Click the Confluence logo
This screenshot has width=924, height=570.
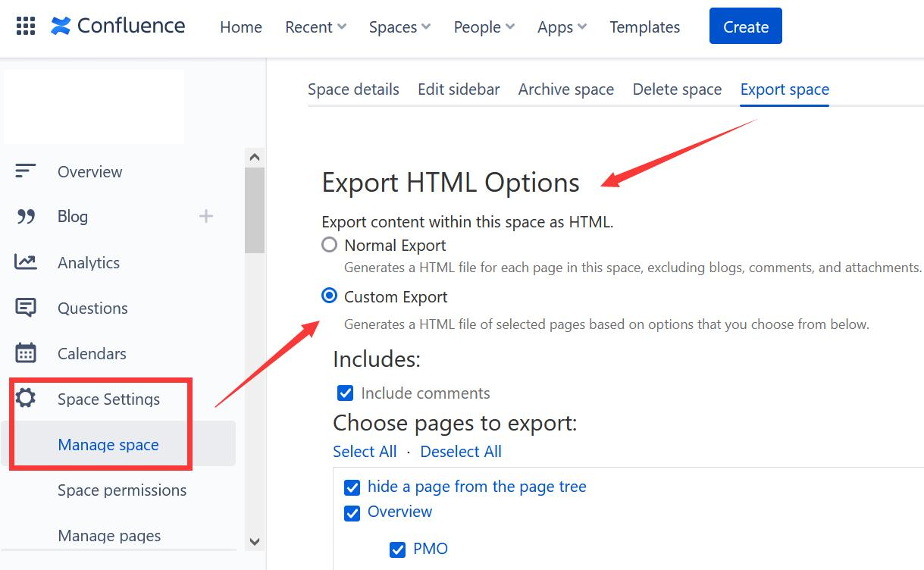coord(117,26)
